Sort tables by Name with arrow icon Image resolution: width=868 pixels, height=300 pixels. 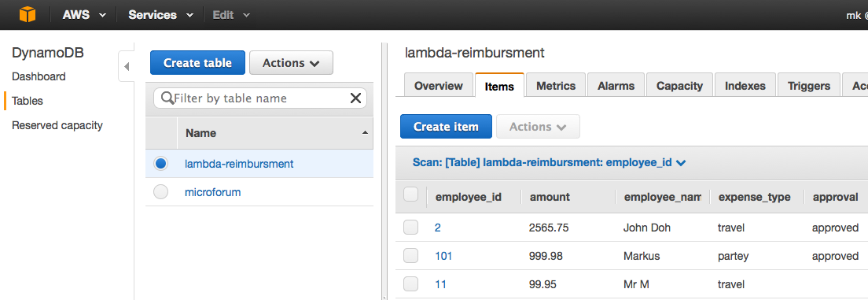click(x=364, y=133)
